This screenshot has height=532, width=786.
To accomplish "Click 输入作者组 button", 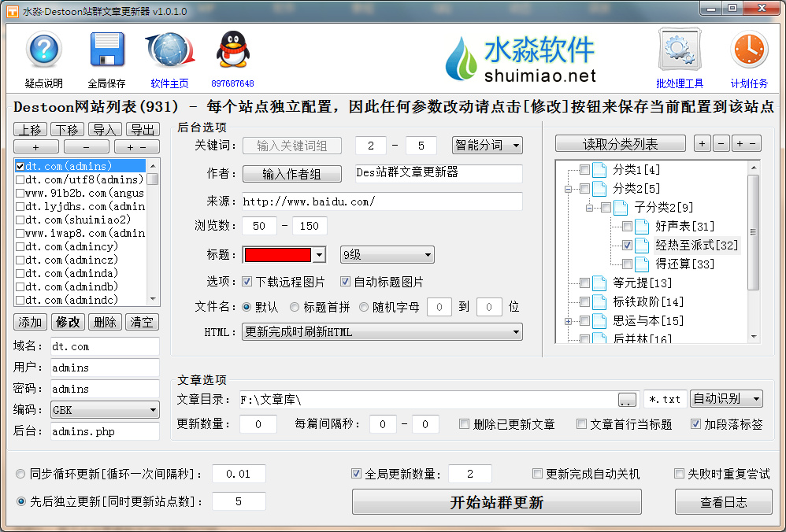I will point(291,174).
